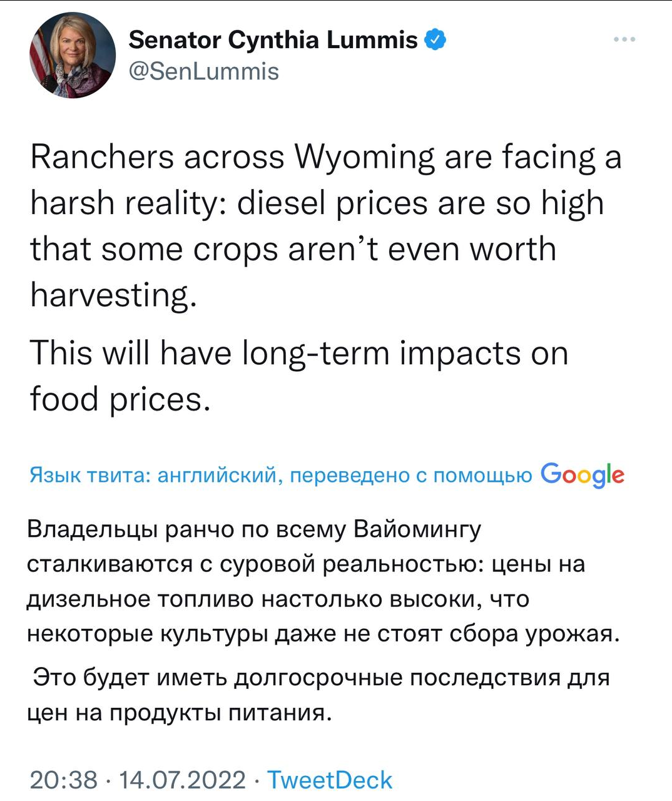Click the Google logo in the translation notice
Viewport: 672px width, 801px height.
click(x=583, y=475)
